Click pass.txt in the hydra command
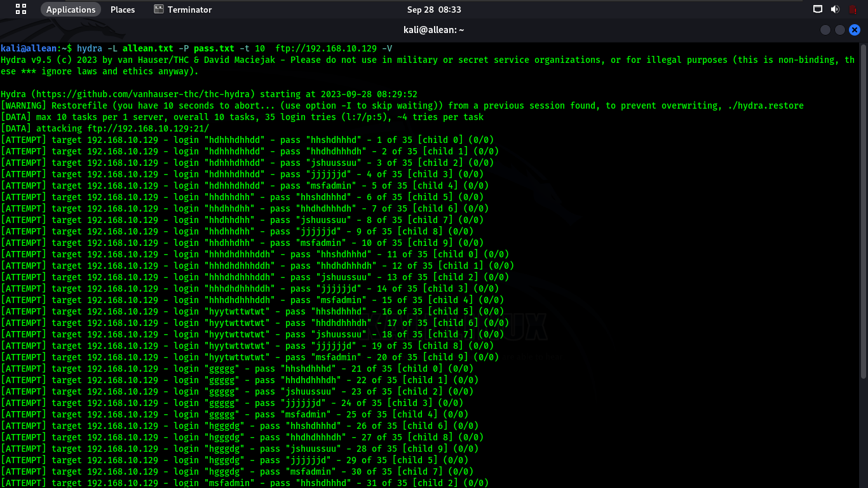This screenshot has width=868, height=488. [x=214, y=48]
